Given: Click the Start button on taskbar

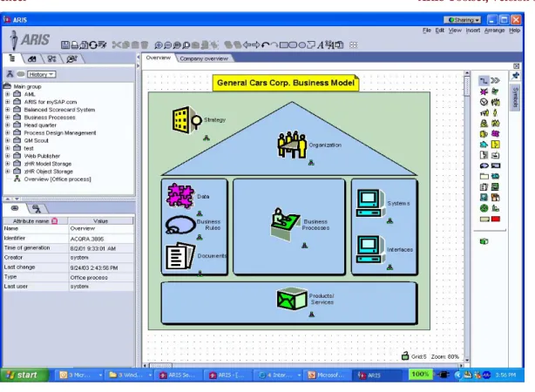Looking at the screenshot, I should click(24, 375).
